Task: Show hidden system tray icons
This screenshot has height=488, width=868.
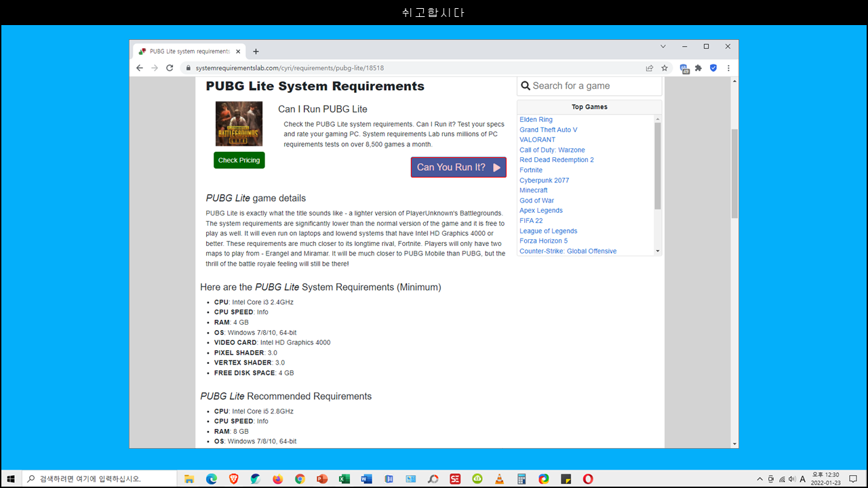Action: coord(759,479)
